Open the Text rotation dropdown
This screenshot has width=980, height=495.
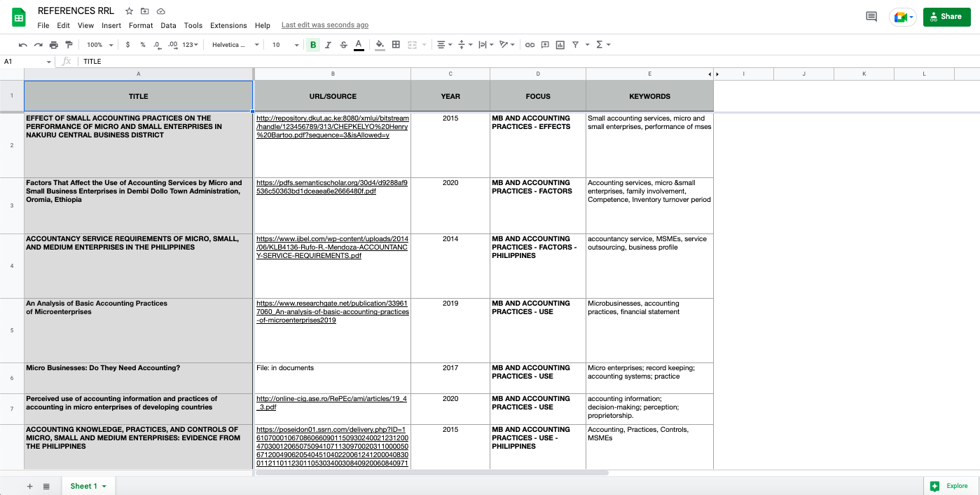click(x=507, y=45)
